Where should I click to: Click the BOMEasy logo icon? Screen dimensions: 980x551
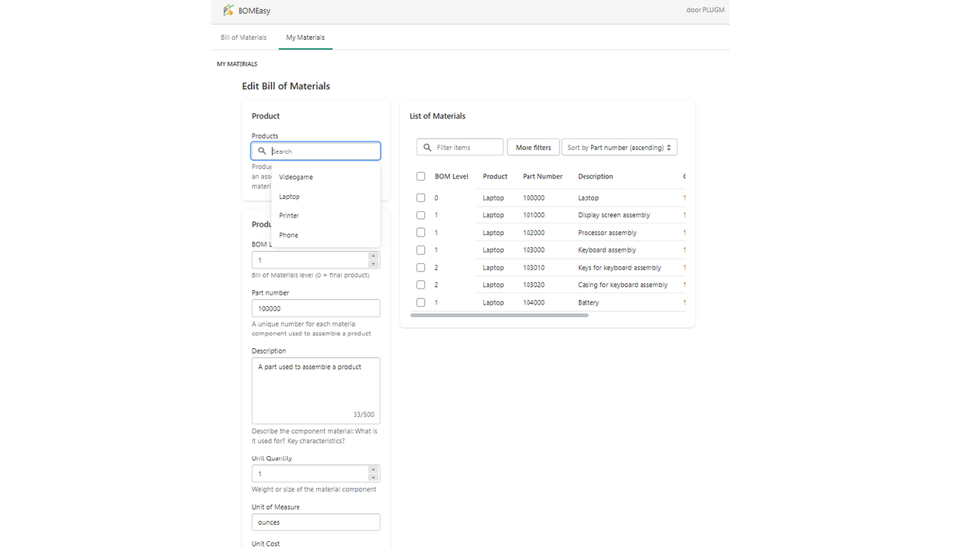tap(228, 11)
